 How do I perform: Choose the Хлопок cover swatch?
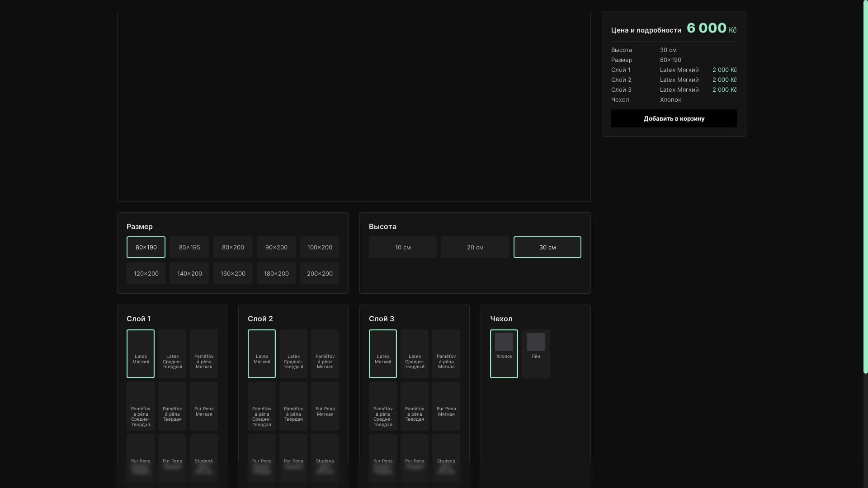tap(504, 354)
